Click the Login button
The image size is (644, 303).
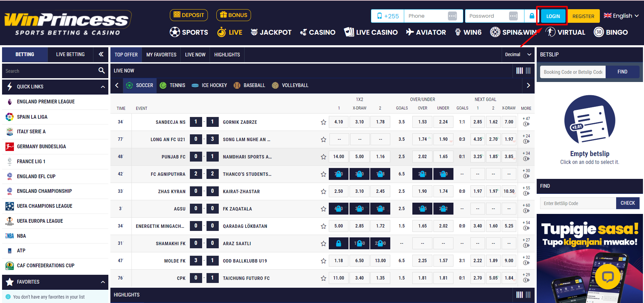[553, 16]
